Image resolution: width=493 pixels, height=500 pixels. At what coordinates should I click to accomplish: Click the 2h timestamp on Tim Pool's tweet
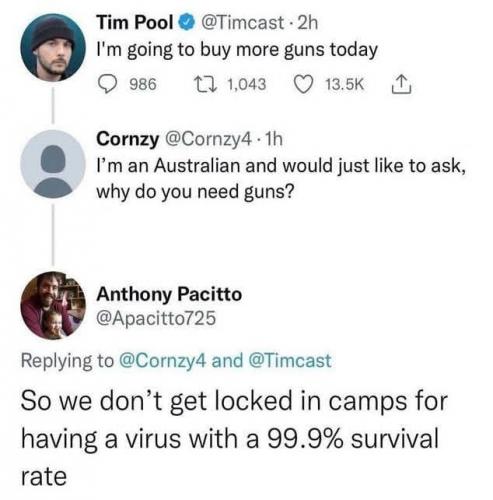click(307, 23)
